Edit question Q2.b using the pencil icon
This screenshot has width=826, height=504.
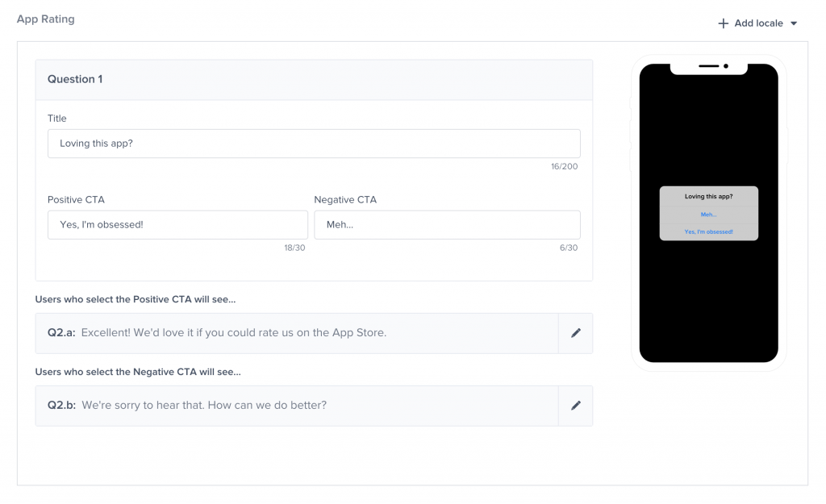pyautogui.click(x=575, y=406)
